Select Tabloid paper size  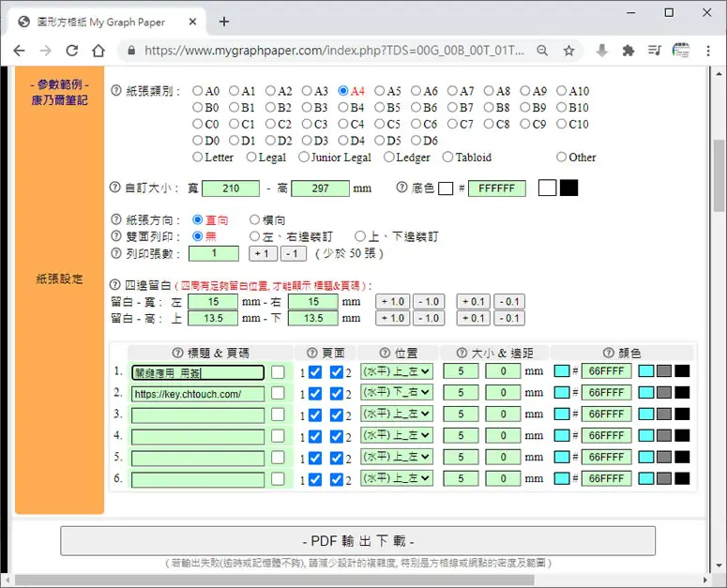click(447, 157)
